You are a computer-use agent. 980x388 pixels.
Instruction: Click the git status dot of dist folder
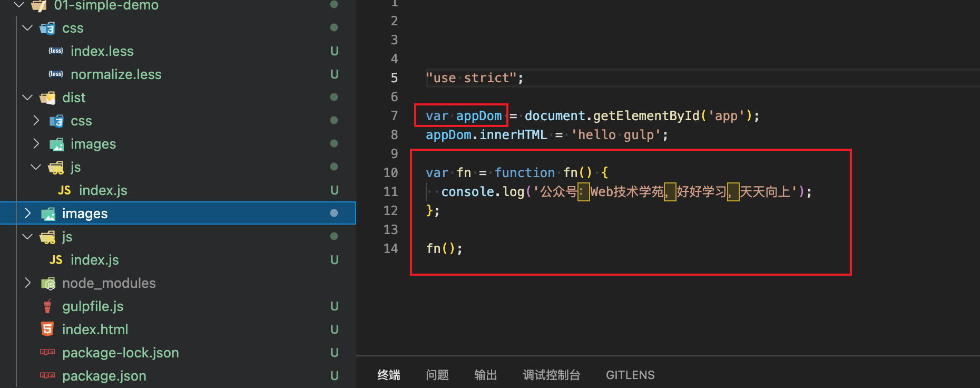pos(334,97)
